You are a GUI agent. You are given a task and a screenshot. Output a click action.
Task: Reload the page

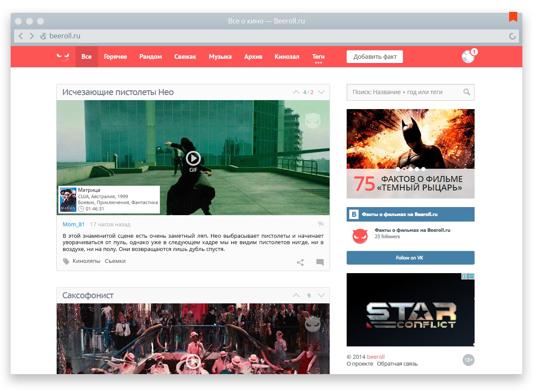tap(513, 36)
